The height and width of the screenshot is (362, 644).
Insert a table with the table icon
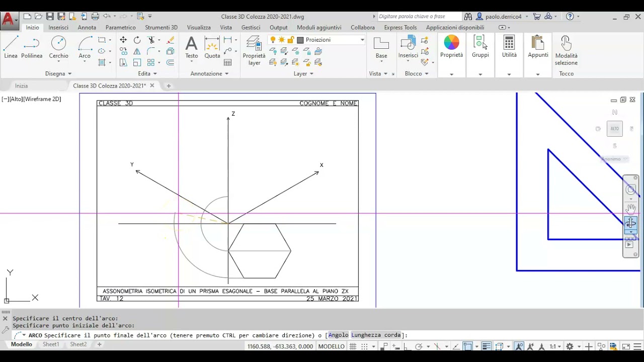click(228, 63)
